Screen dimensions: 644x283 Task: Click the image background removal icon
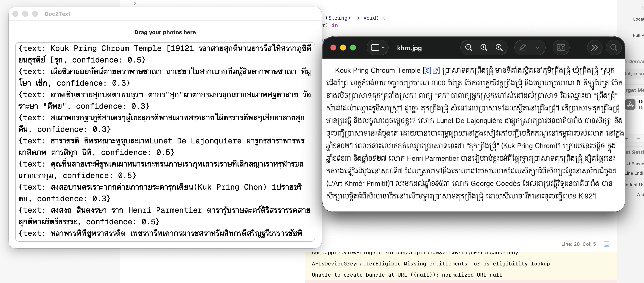point(561,48)
